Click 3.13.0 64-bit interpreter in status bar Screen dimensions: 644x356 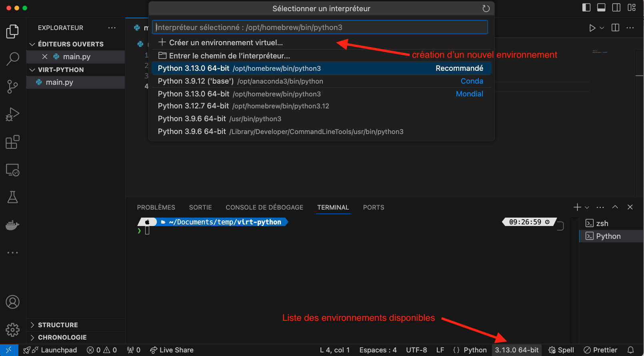point(516,350)
